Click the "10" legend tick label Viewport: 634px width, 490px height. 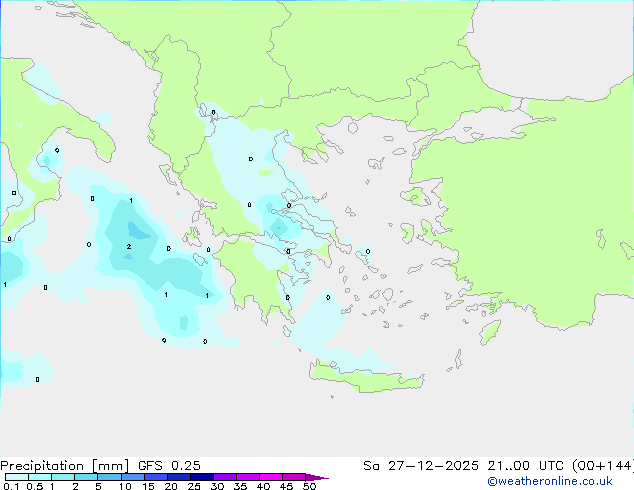coord(125,486)
